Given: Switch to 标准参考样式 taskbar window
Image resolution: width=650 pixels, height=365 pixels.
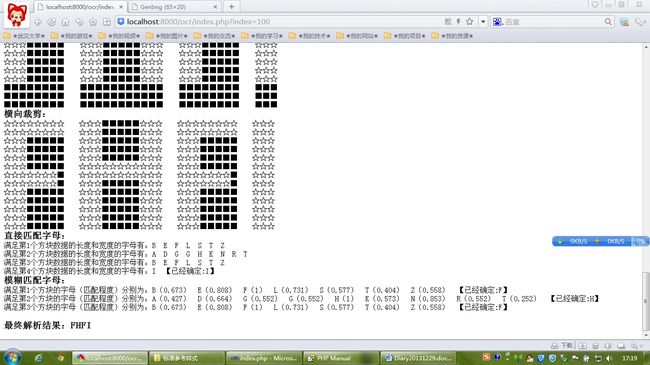Looking at the screenshot, I should point(186,358).
